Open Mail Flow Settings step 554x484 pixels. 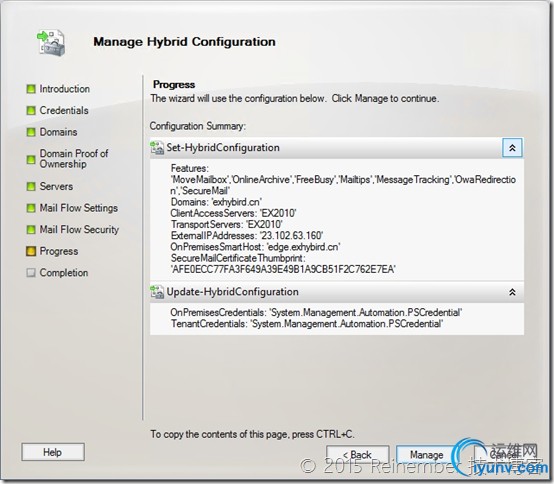coord(78,208)
